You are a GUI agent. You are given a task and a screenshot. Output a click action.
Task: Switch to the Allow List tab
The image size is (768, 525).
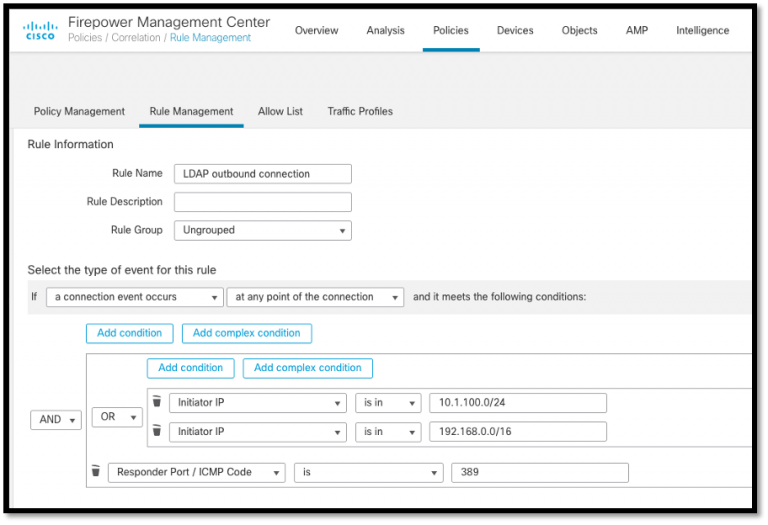pos(280,111)
